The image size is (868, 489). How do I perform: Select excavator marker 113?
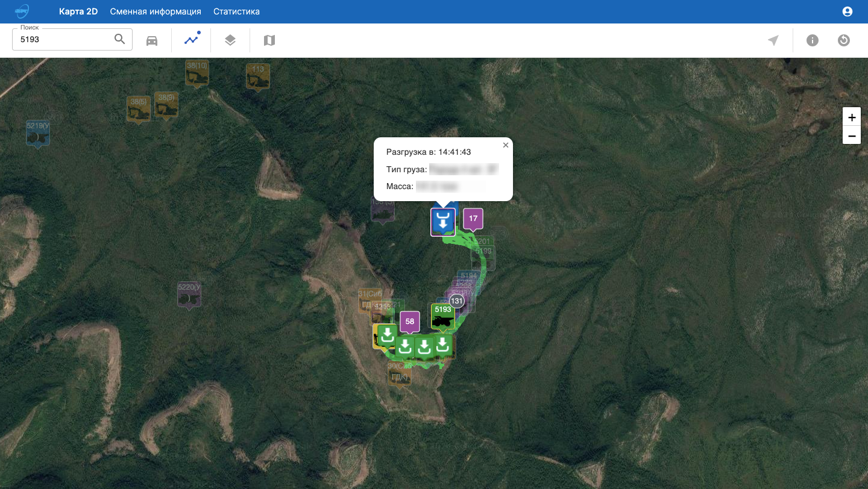click(x=258, y=77)
